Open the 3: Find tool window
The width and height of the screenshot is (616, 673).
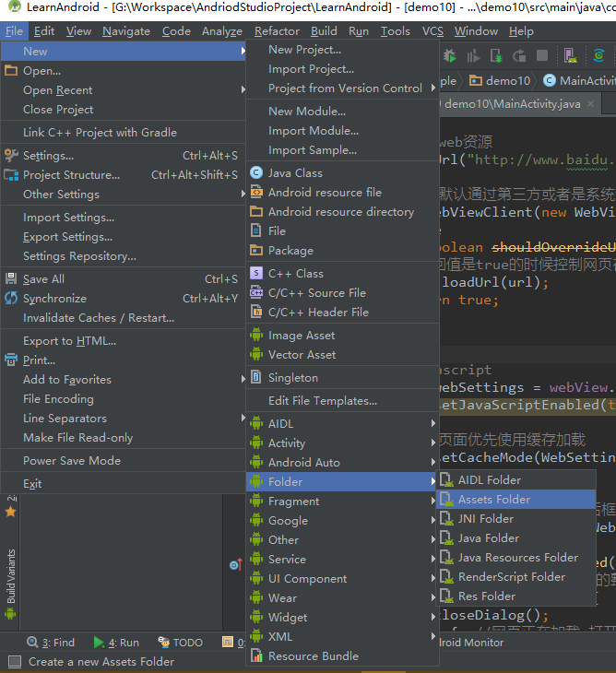tap(51, 642)
